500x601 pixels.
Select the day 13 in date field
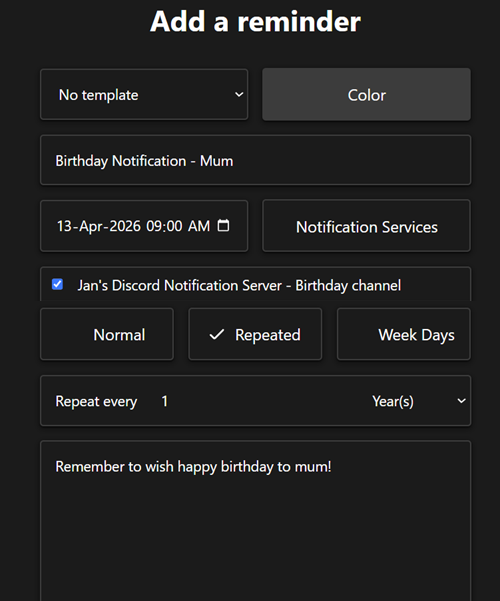[64, 226]
